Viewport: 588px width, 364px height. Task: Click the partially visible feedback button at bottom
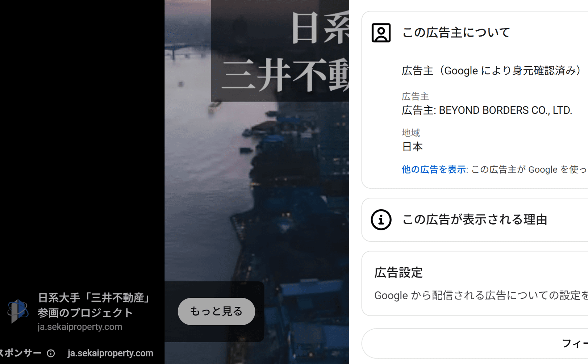(x=475, y=343)
